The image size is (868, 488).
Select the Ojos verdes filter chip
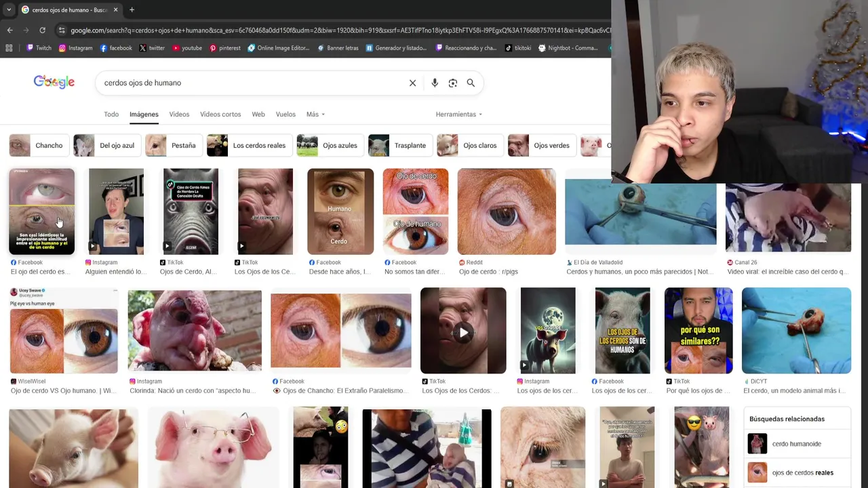click(541, 145)
